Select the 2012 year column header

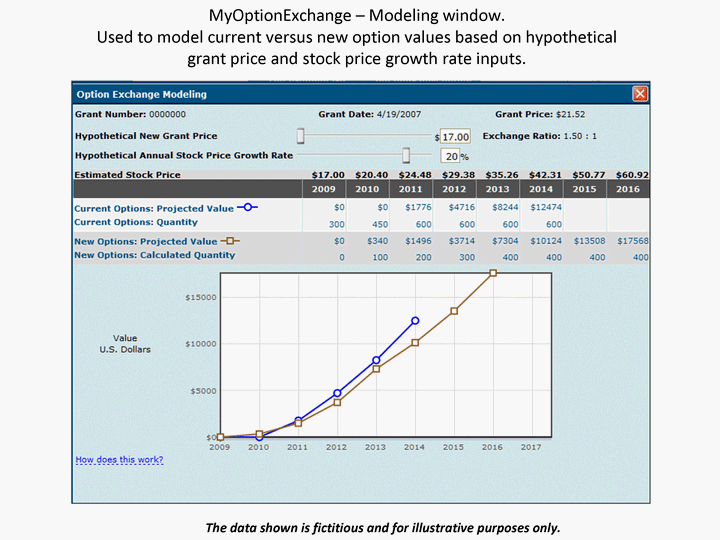pyautogui.click(x=454, y=189)
